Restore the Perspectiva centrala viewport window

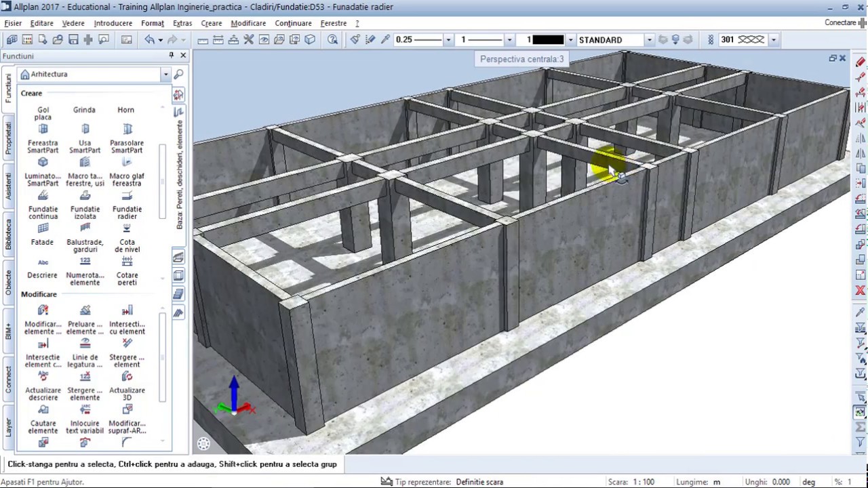click(832, 58)
